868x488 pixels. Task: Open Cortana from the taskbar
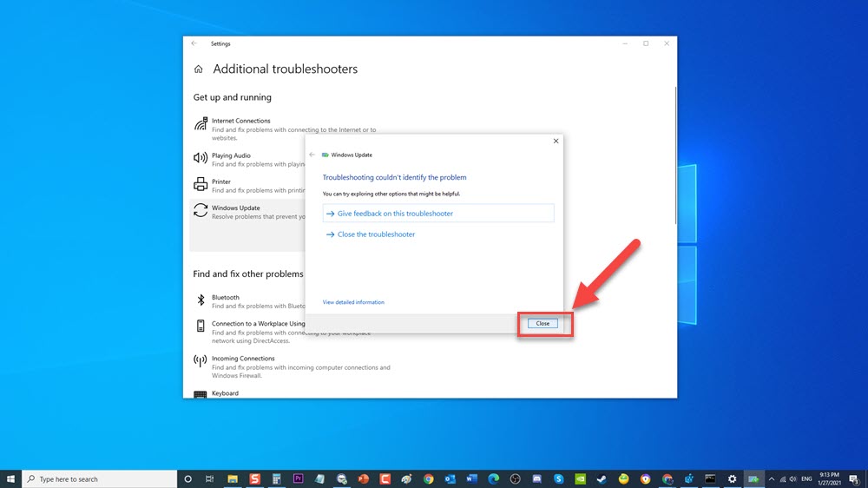(x=187, y=479)
